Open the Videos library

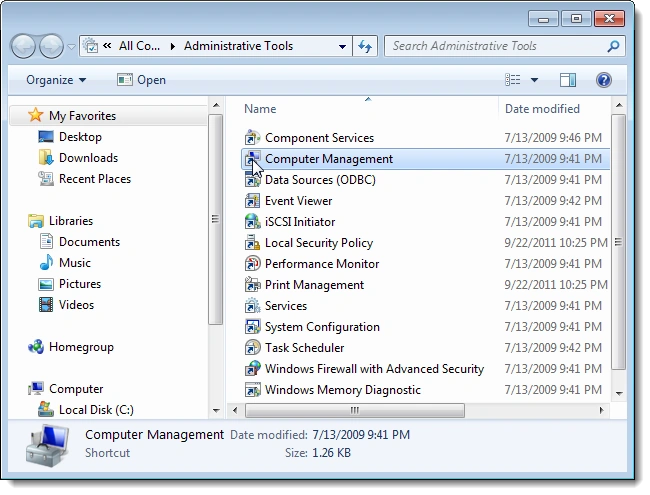[77, 305]
